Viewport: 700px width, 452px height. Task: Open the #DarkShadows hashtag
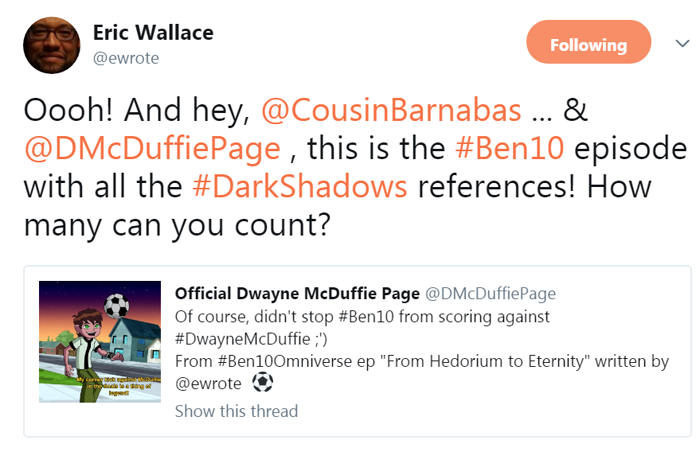300,186
